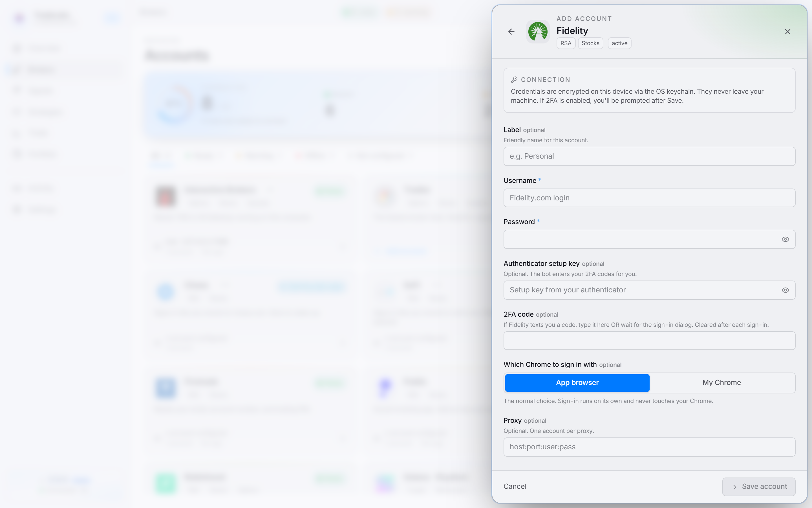Reveal authenticator setup key with eye icon

tap(785, 290)
